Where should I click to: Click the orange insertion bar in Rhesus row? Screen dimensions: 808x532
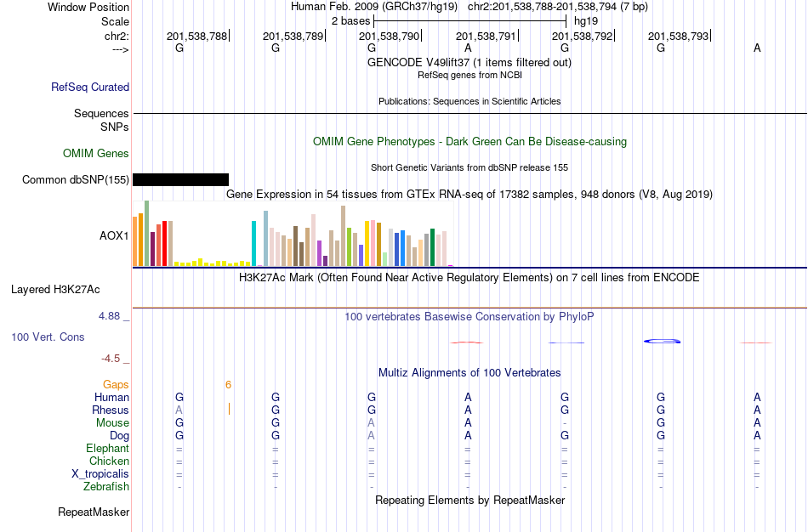tap(230, 410)
